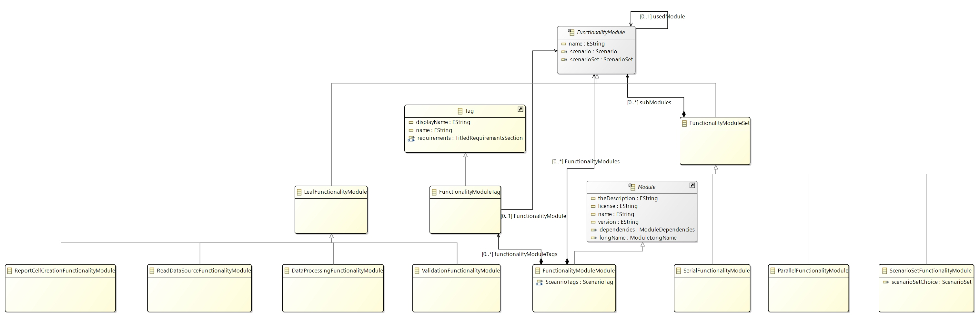980x318 pixels.
Task: Select the ScenarioSetFunctionalityModule title
Action: pos(931,271)
